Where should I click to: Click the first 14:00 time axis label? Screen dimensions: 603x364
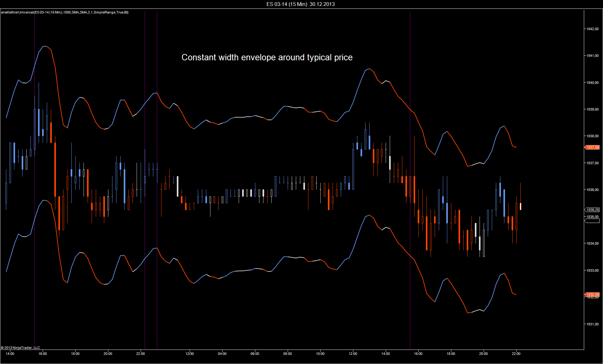point(10,354)
